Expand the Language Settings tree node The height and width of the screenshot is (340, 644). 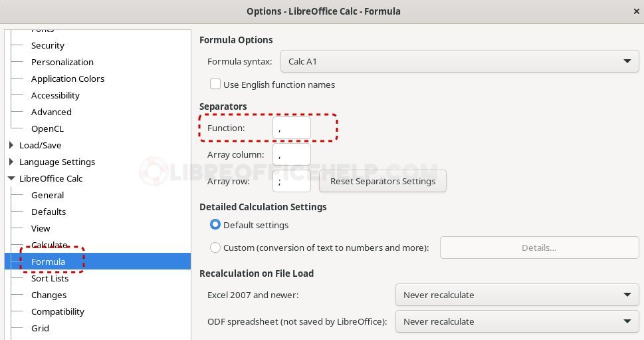click(11, 162)
